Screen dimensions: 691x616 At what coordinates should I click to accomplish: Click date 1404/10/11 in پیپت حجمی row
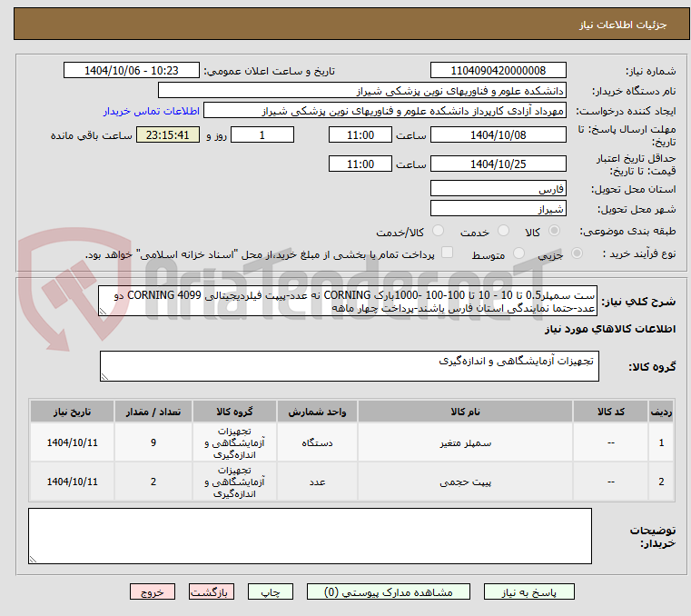point(72,482)
